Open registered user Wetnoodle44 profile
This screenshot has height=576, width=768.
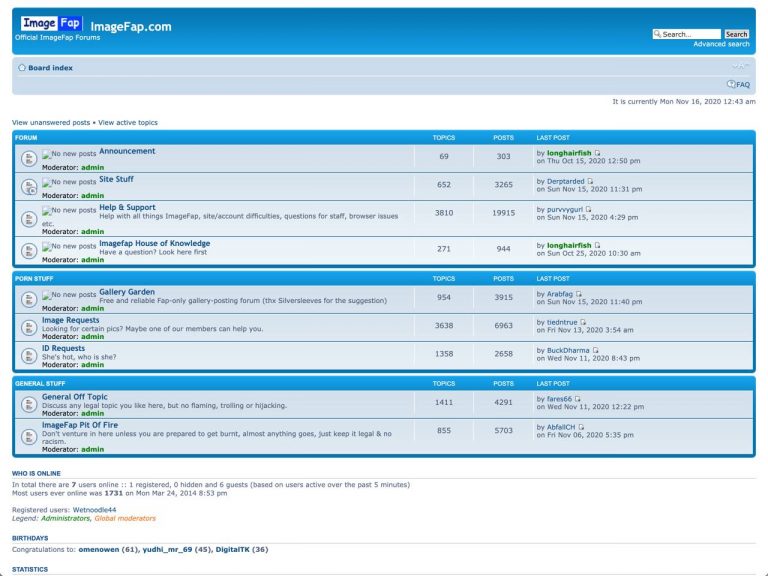pos(95,510)
